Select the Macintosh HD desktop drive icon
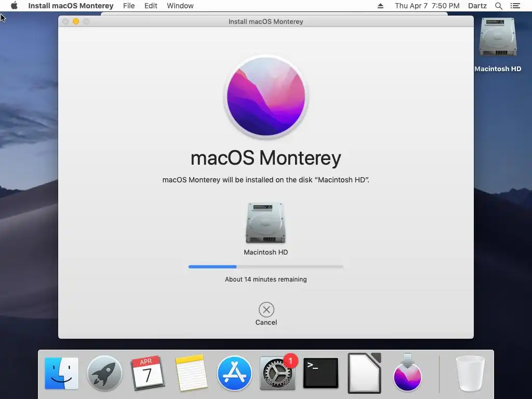Image resolution: width=532 pixels, height=399 pixels. (x=498, y=38)
